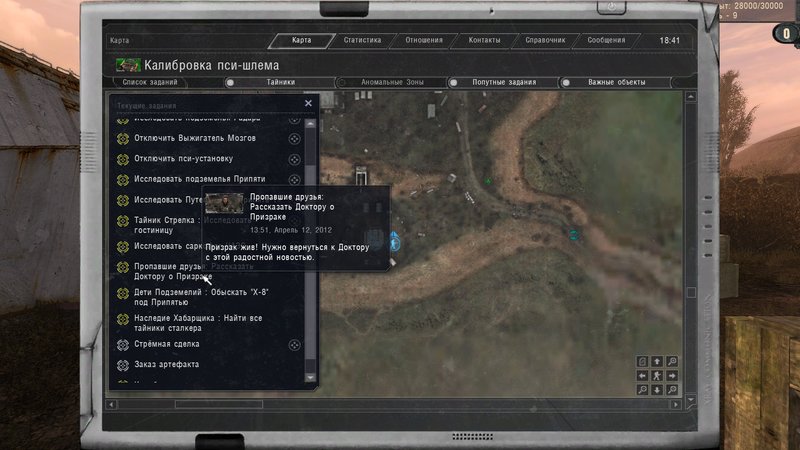Select the Заказ артефакта task
The width and height of the screenshot is (800, 450).
coord(166,364)
